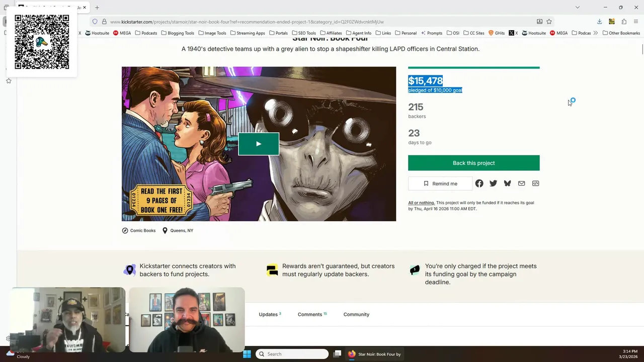This screenshot has width=644, height=362.
Task: Open the embed code icon
Action: (535, 184)
